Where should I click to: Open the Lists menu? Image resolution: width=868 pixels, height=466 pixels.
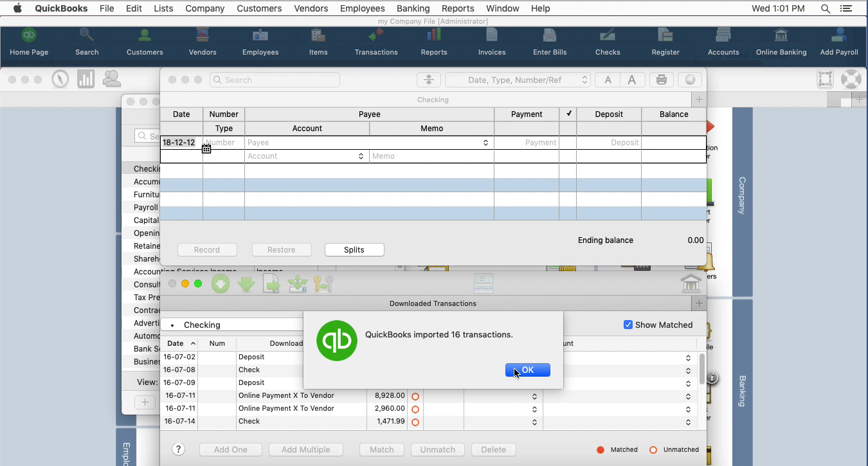(x=163, y=8)
